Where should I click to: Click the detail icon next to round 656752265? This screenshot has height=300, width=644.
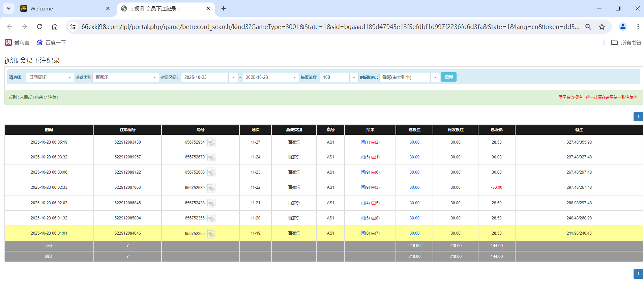[x=211, y=234]
